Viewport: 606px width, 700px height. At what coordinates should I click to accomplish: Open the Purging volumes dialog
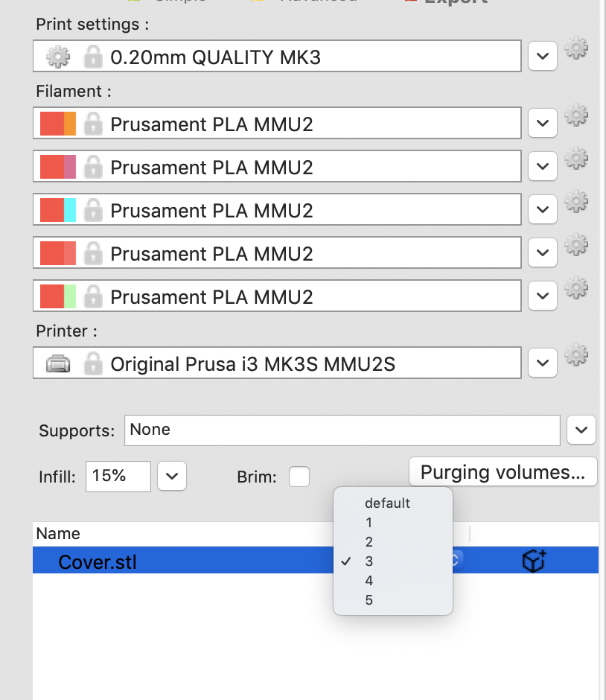pyautogui.click(x=503, y=471)
